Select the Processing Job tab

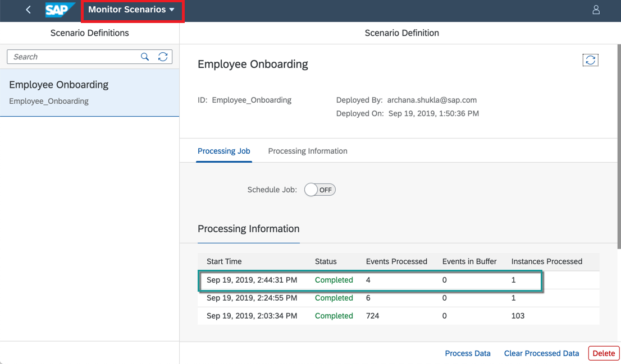223,151
